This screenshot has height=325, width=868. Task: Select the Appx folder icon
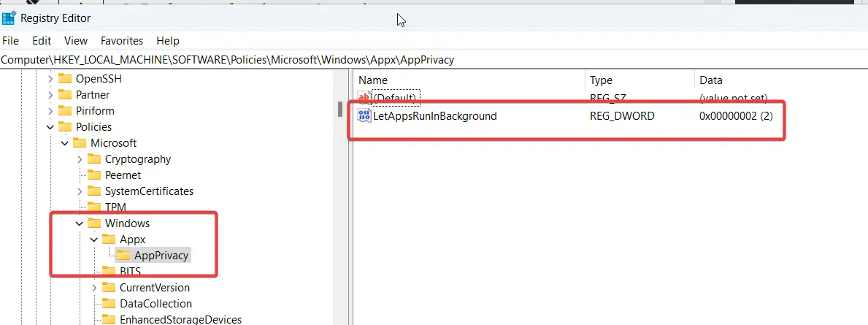click(x=109, y=239)
